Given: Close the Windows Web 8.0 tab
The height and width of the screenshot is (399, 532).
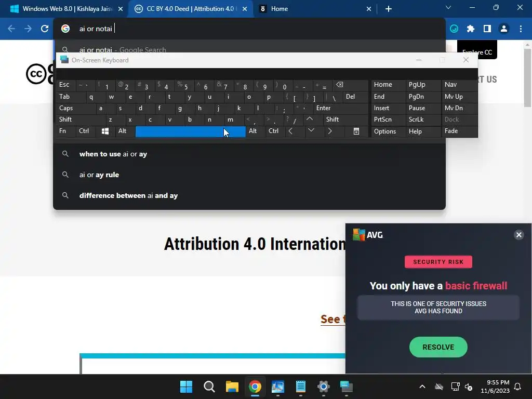Looking at the screenshot, I should tap(121, 9).
